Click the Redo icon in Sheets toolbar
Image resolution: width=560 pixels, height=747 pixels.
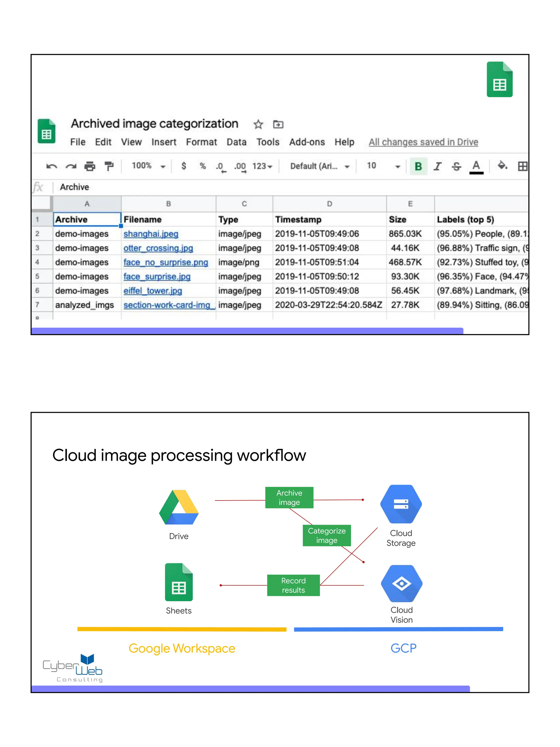coord(71,166)
